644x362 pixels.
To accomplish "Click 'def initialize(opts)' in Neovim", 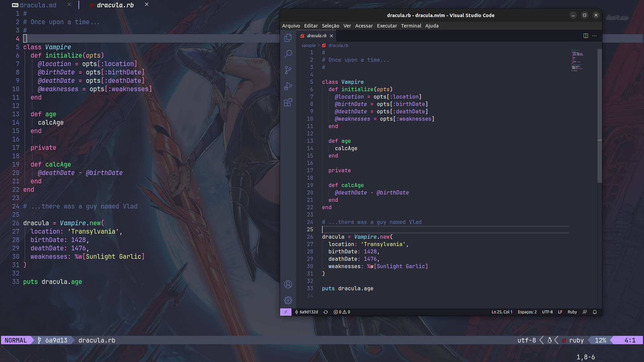I will (x=67, y=56).
